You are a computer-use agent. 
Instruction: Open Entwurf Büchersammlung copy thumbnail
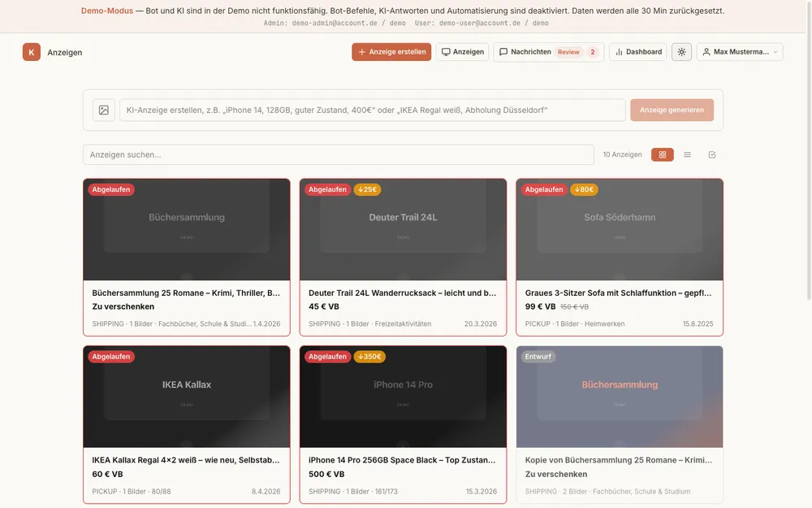pyautogui.click(x=620, y=397)
